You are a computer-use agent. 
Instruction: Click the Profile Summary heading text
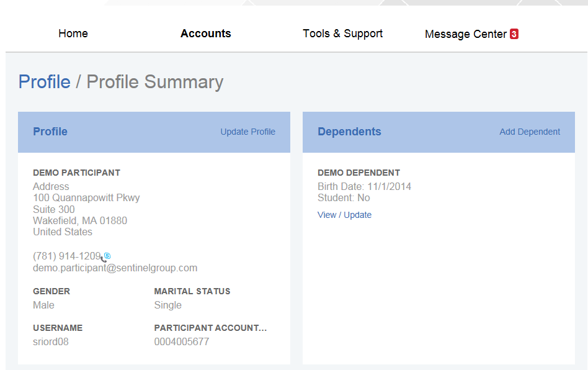(x=154, y=82)
